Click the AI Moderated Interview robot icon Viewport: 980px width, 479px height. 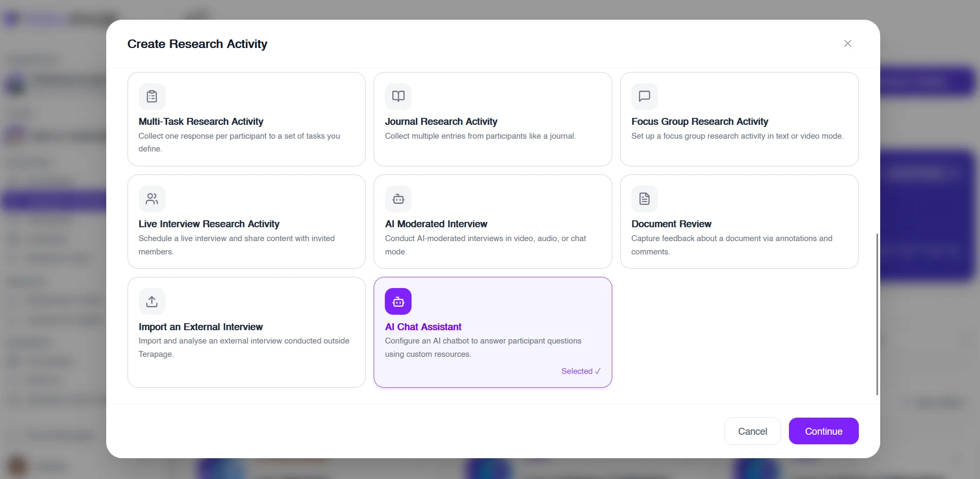(398, 199)
